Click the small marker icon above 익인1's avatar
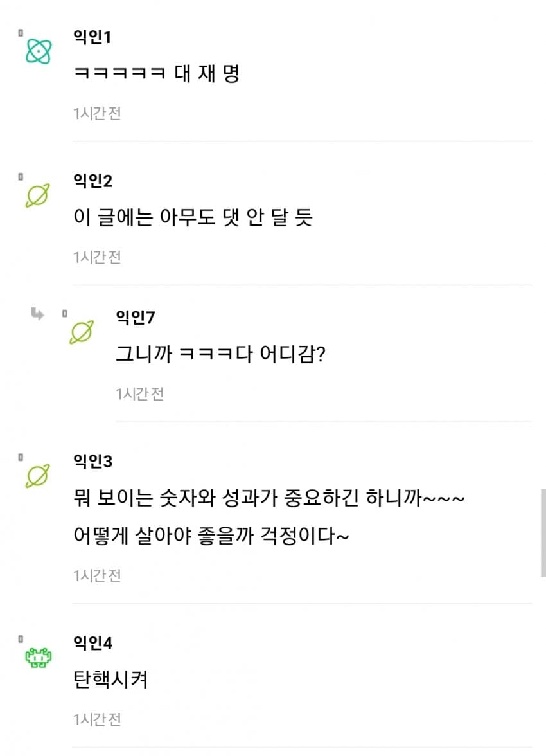546x756 pixels. (21, 32)
